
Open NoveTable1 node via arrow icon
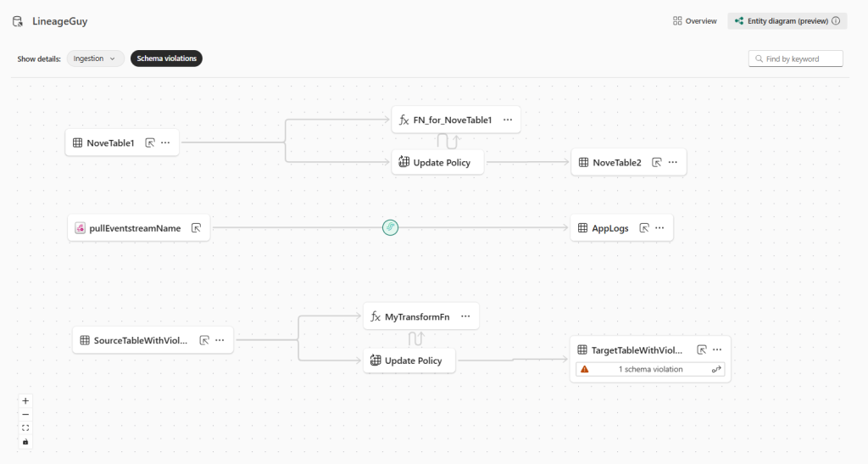point(149,143)
